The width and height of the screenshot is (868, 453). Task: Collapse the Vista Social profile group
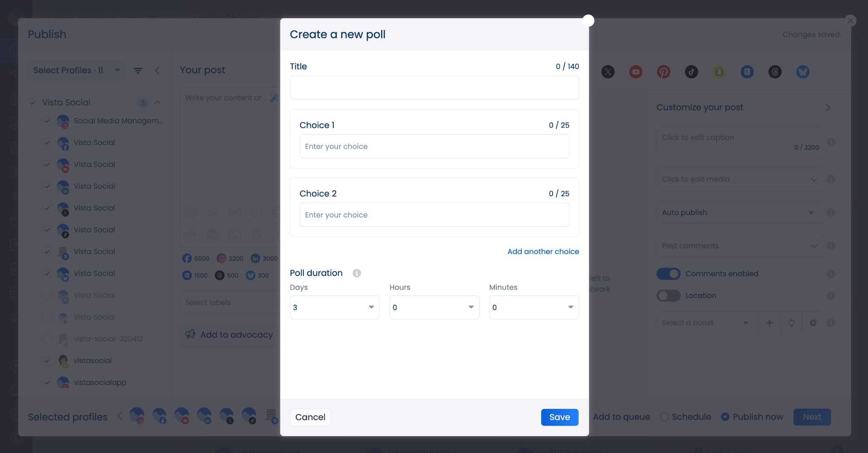tap(157, 102)
